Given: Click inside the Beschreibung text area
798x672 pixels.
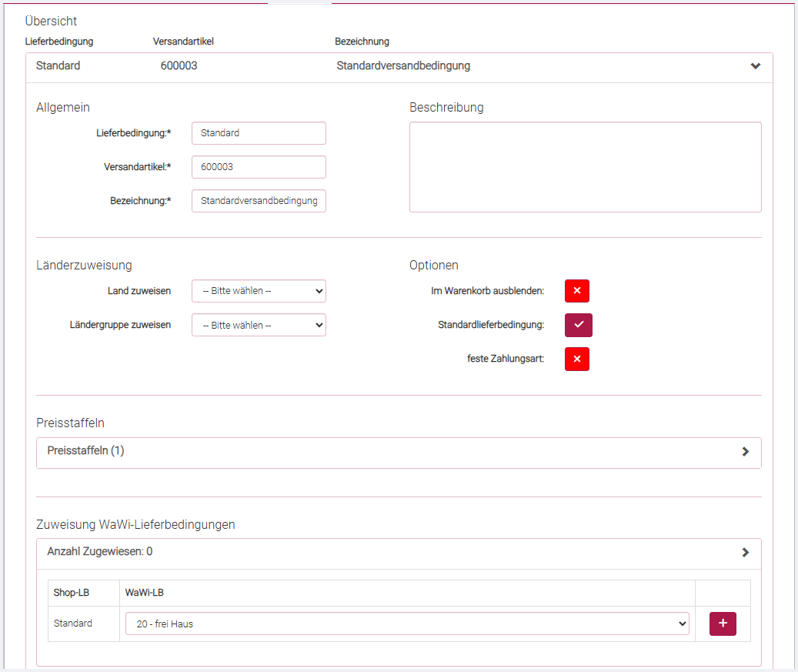Looking at the screenshot, I should 585,167.
